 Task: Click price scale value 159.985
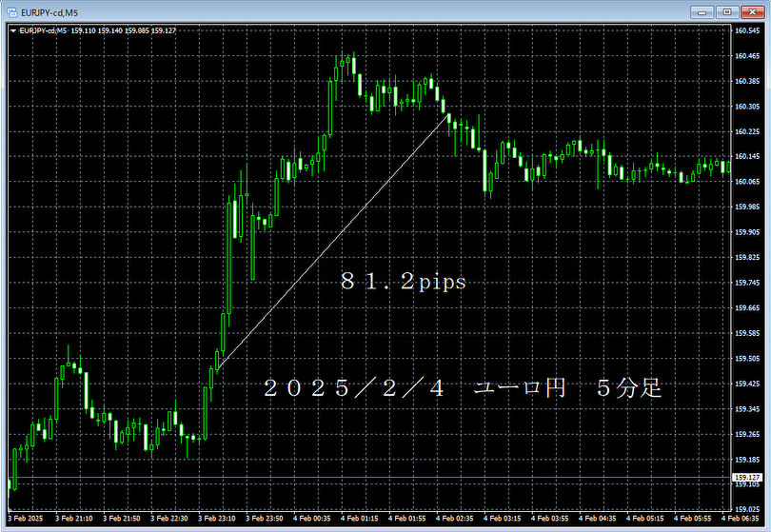(747, 207)
